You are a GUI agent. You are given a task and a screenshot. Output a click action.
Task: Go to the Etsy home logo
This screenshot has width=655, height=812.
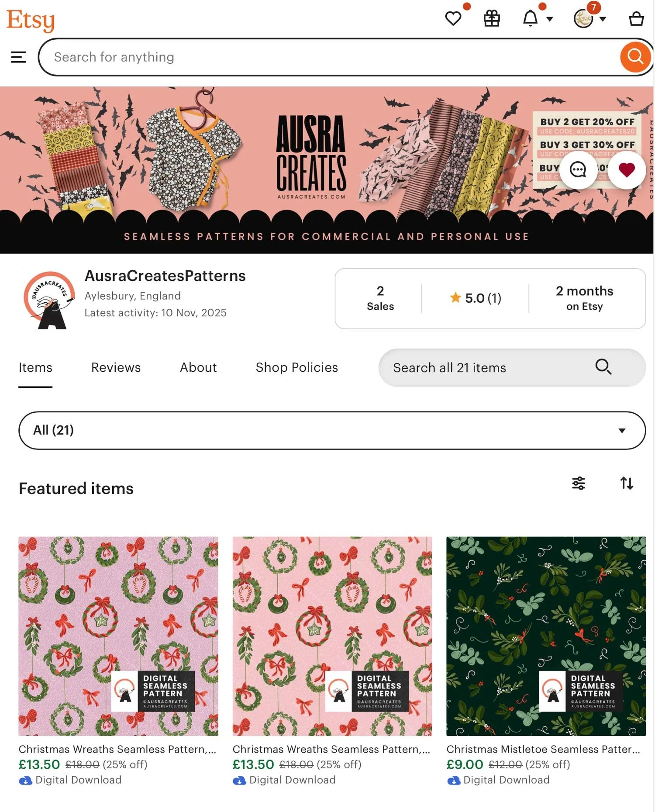click(x=31, y=20)
